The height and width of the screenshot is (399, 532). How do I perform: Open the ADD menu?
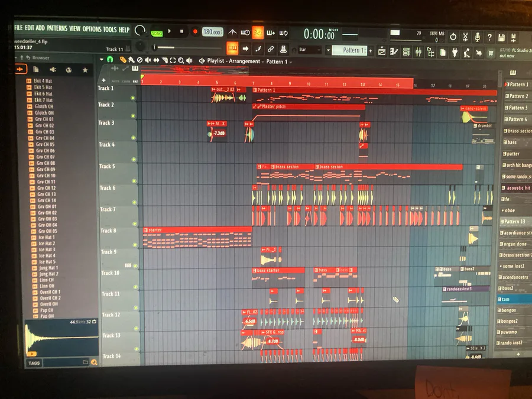[x=40, y=28]
